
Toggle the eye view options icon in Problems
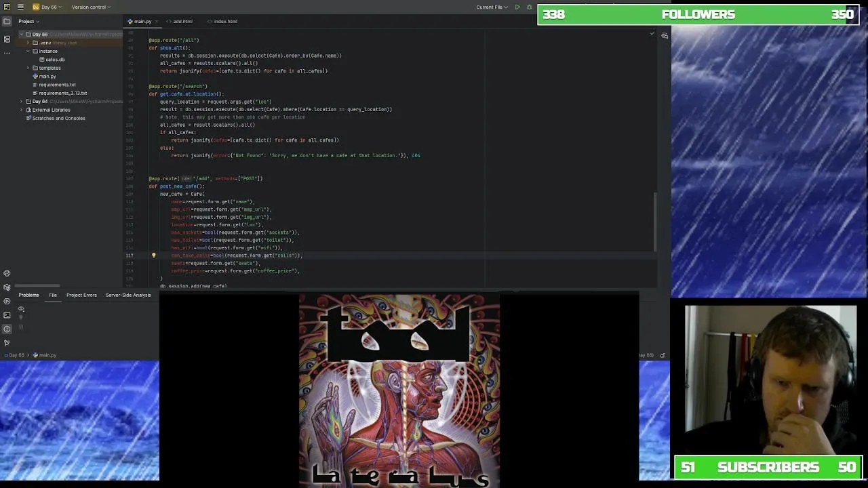21,309
